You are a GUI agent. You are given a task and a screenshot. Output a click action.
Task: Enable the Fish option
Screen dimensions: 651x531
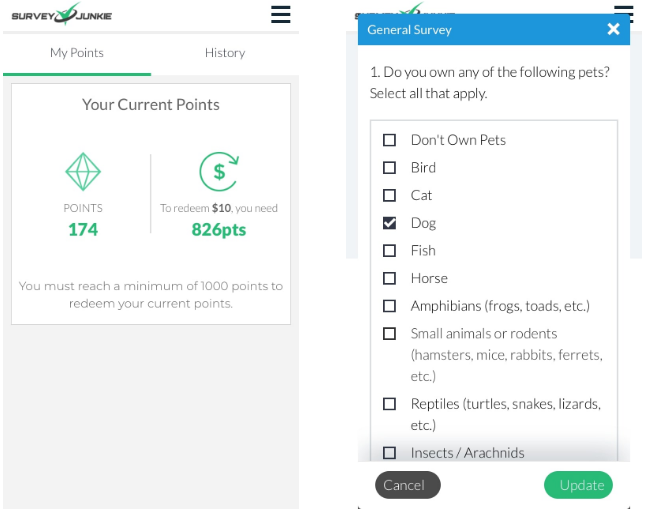(389, 251)
